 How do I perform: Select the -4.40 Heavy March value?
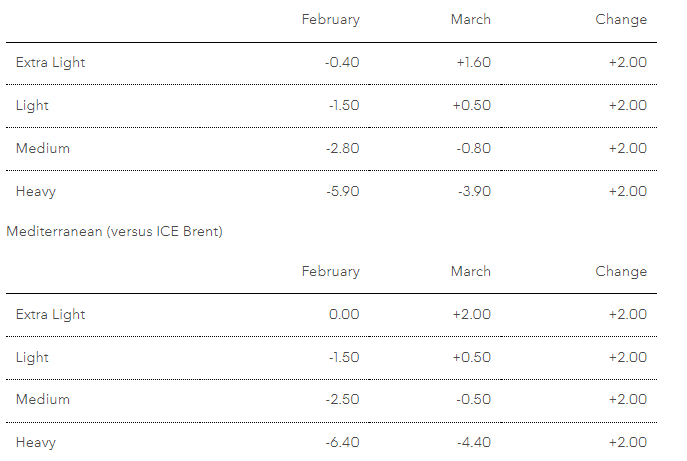(x=472, y=442)
